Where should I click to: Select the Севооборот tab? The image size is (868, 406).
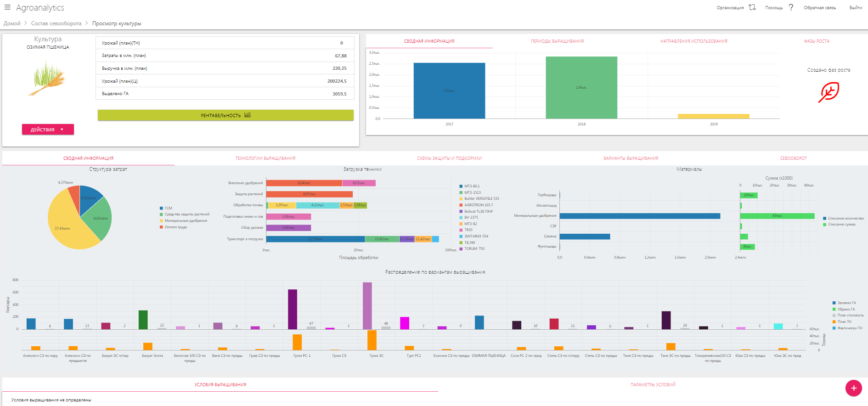[x=793, y=158]
